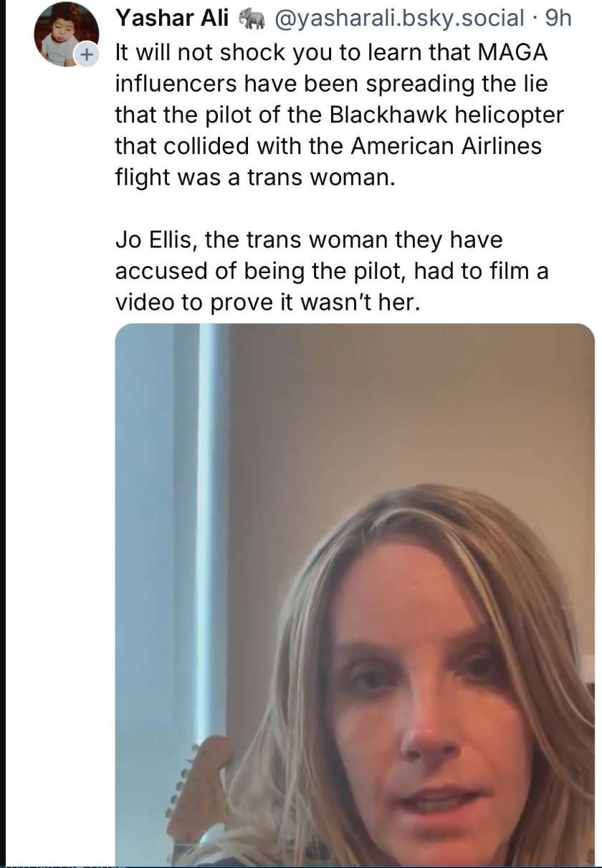
Task: Click the line "flight was a trans woman."
Action: click(255, 177)
